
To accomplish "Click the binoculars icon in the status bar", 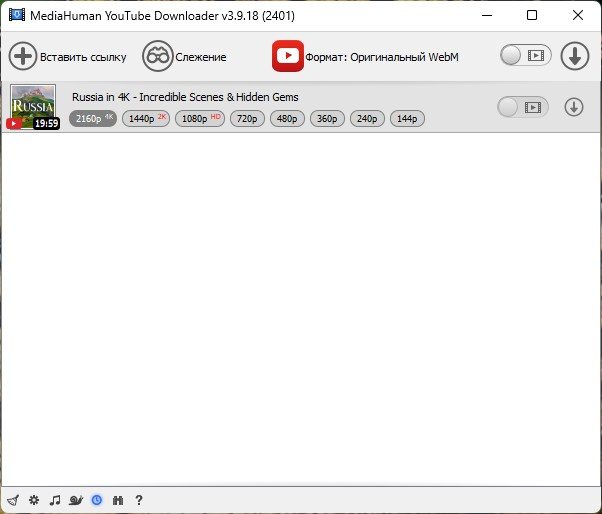I will (118, 499).
